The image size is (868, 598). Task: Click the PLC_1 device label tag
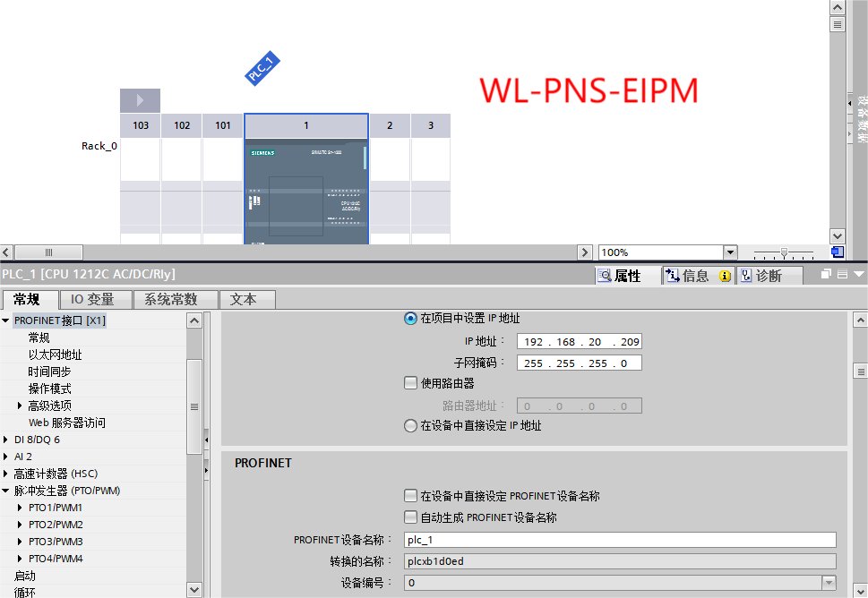(x=262, y=68)
